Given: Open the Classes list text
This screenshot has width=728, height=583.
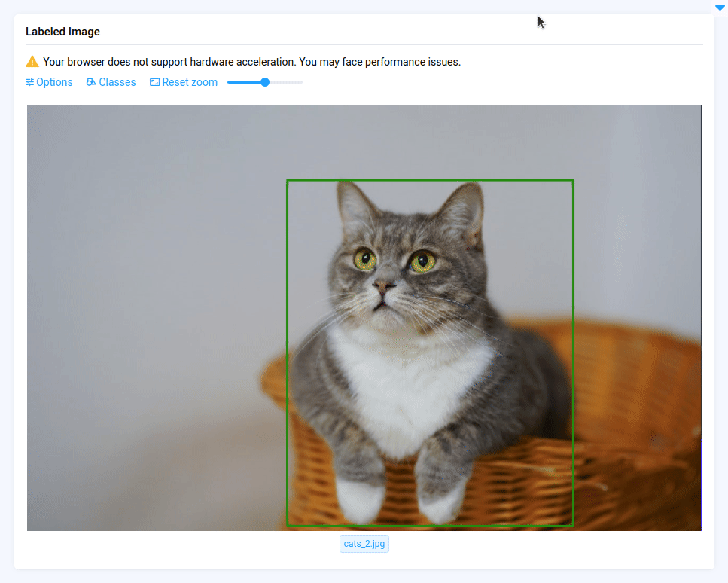Looking at the screenshot, I should [117, 82].
